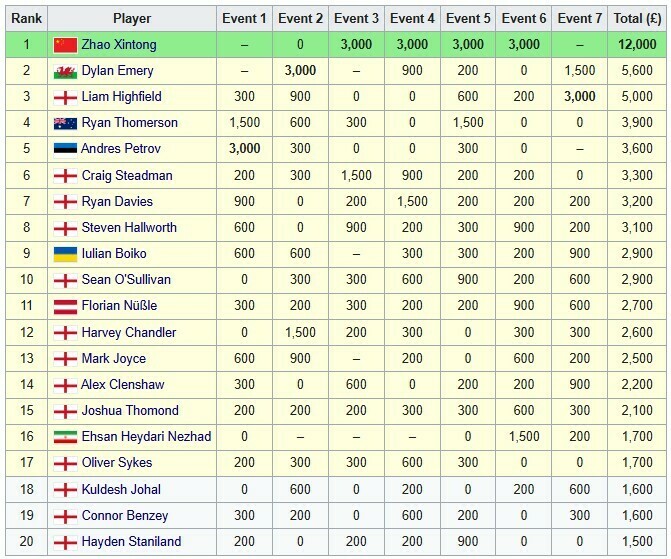671x559 pixels.
Task: Click the Wales flag icon beside Dylan Emery
Action: (x=65, y=71)
